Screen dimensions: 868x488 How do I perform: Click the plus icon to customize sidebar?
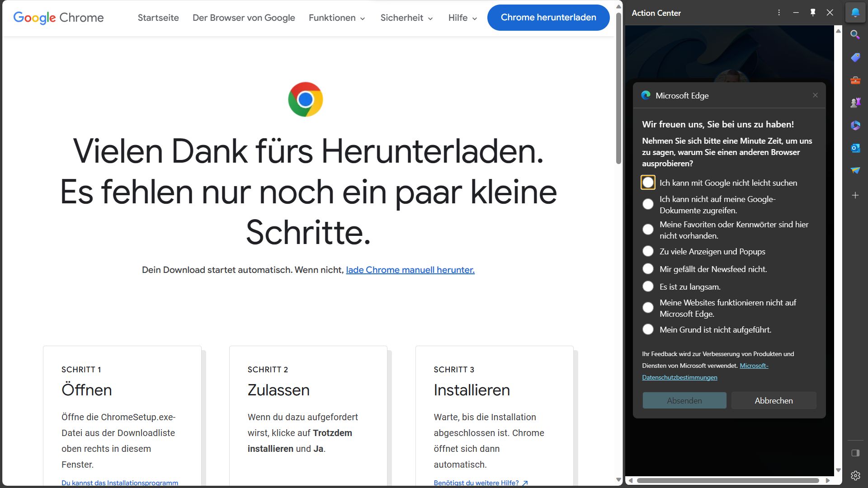pos(855,195)
